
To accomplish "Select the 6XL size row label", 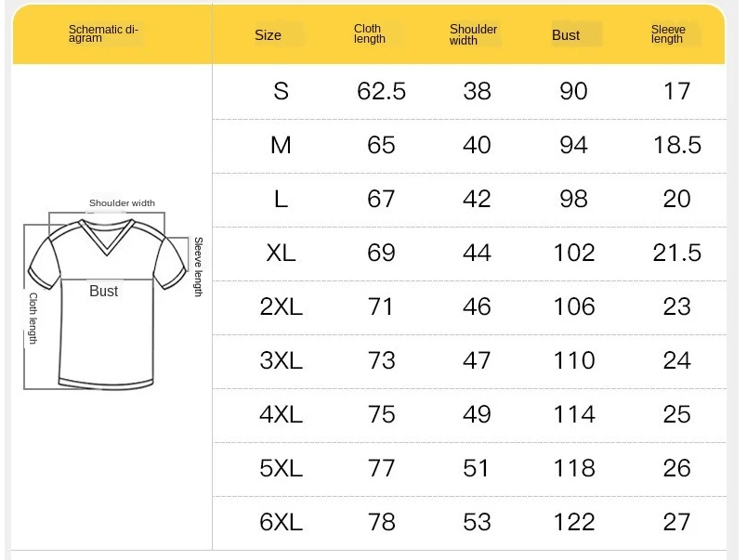I will pos(281,522).
